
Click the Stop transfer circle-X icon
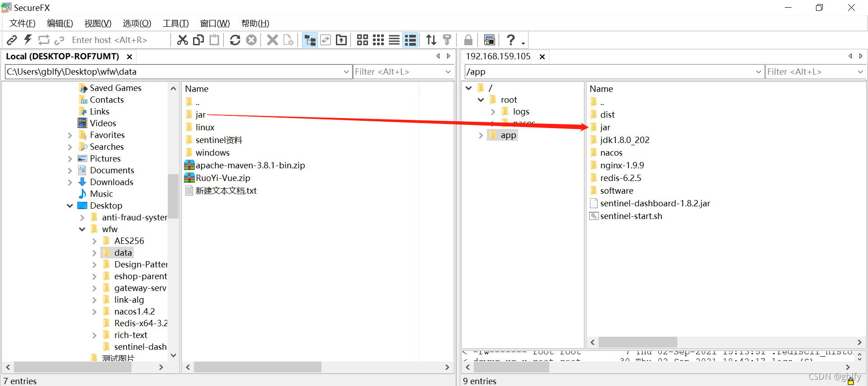point(251,40)
